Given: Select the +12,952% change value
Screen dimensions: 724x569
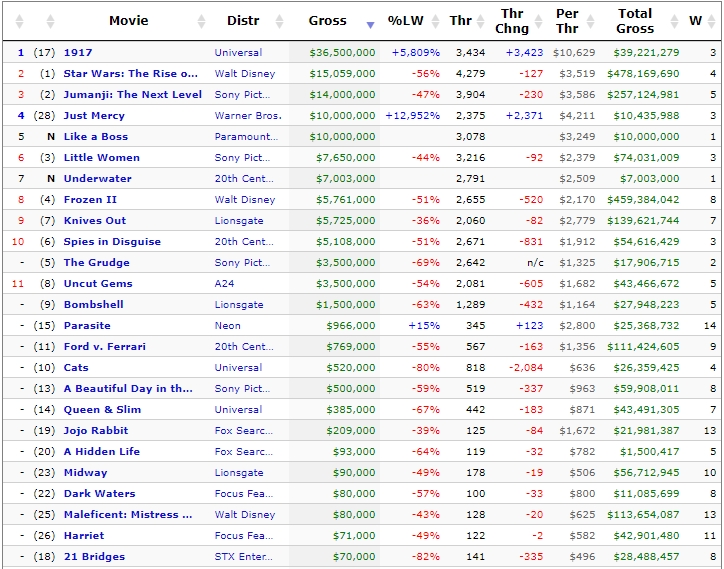Looking at the screenshot, I should (x=412, y=115).
